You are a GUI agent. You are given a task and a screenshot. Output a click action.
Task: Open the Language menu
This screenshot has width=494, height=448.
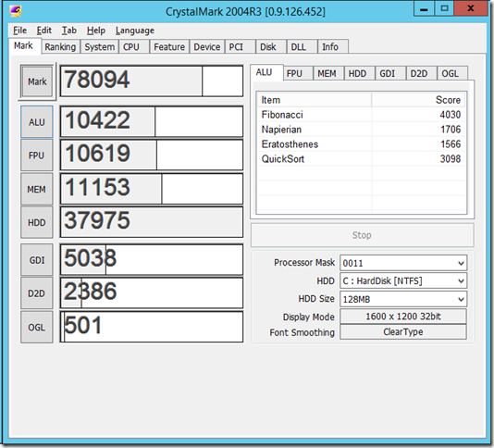pos(135,31)
